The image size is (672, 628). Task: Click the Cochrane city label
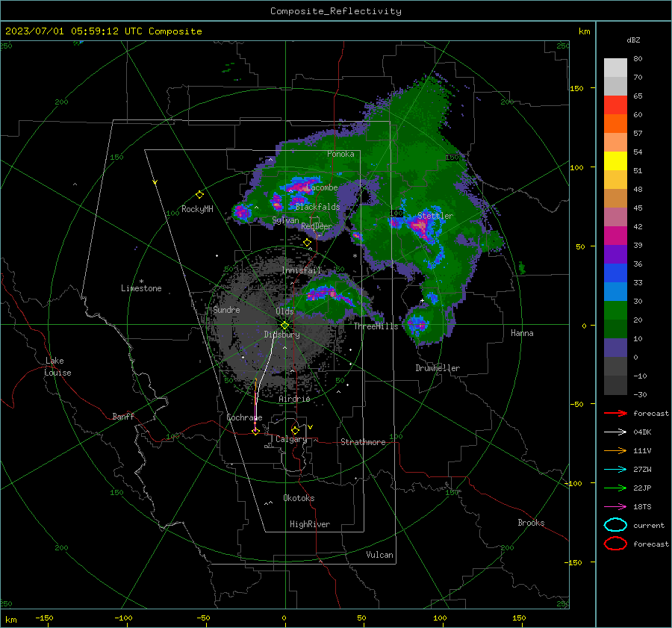244,417
